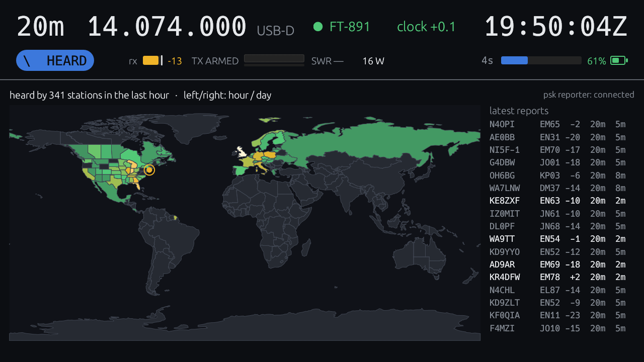Image resolution: width=644 pixels, height=362 pixels.
Task: Select the F4MZI JO10 report row
Action: (x=557, y=328)
